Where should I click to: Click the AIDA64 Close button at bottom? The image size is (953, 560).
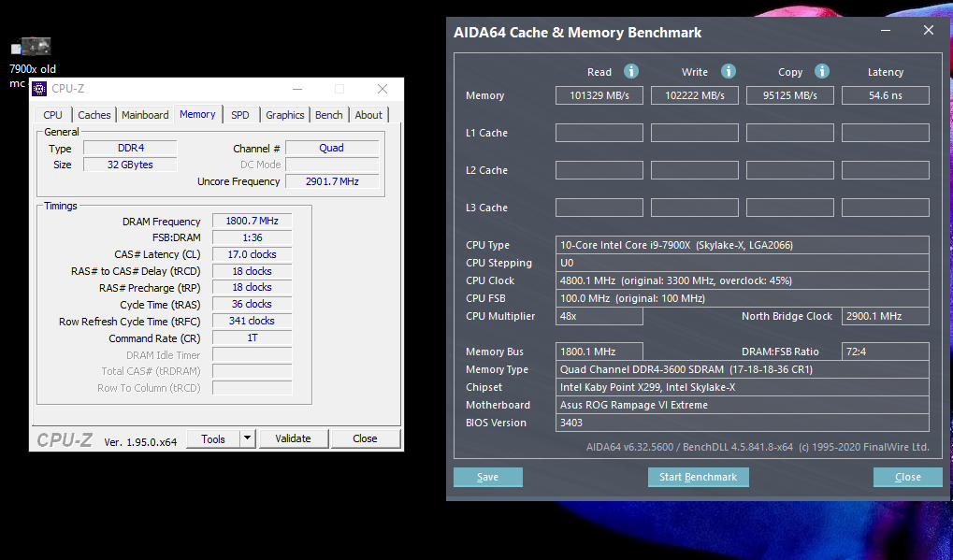[x=907, y=477]
